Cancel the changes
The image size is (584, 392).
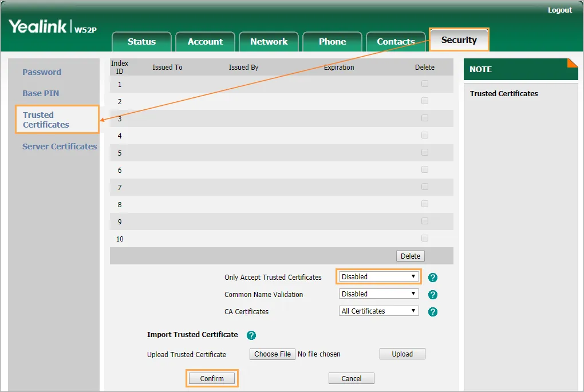point(351,379)
